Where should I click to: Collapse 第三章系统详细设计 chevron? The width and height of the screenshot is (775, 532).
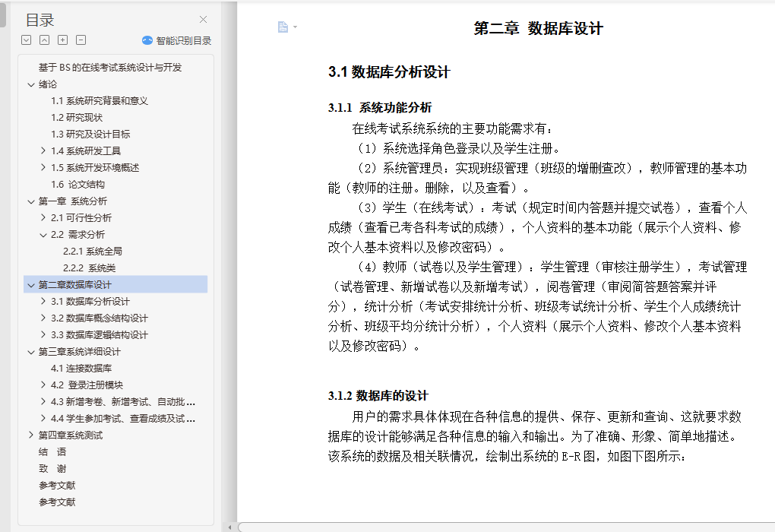click(x=31, y=352)
